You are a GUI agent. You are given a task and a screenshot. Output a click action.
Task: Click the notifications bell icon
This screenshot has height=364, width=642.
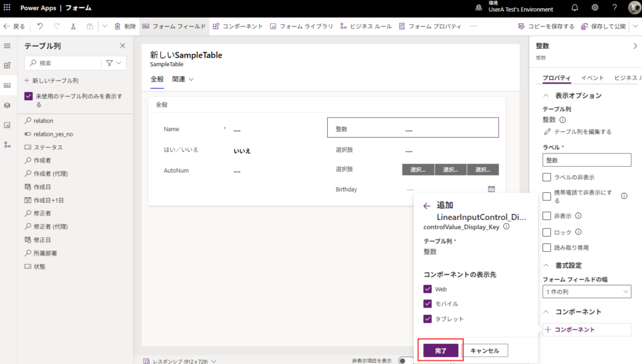tap(574, 8)
